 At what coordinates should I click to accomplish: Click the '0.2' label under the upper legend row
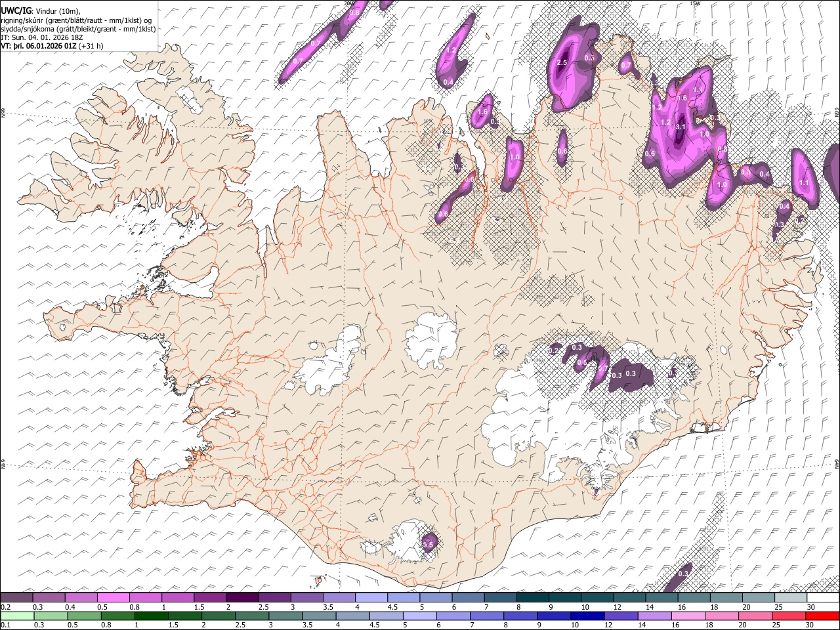click(x=5, y=607)
